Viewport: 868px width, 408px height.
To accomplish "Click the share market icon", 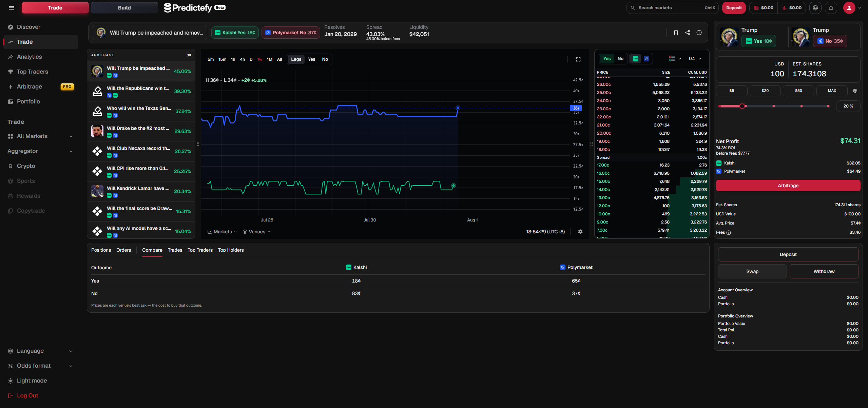I will click(x=688, y=33).
